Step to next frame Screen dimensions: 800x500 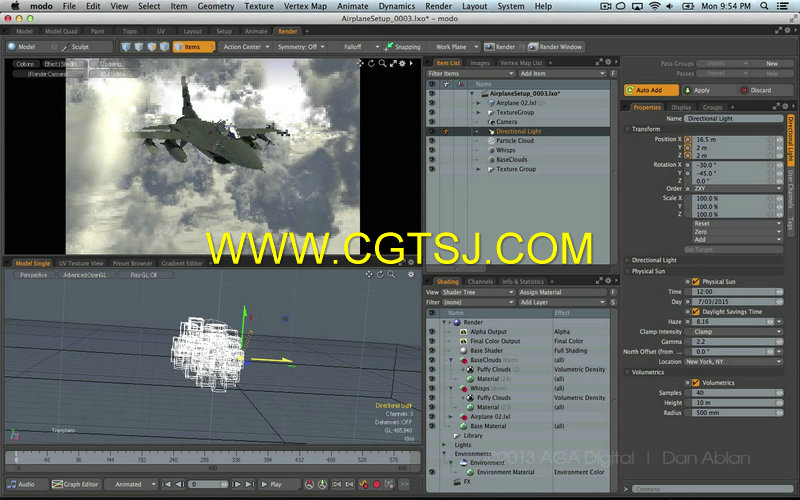point(237,484)
